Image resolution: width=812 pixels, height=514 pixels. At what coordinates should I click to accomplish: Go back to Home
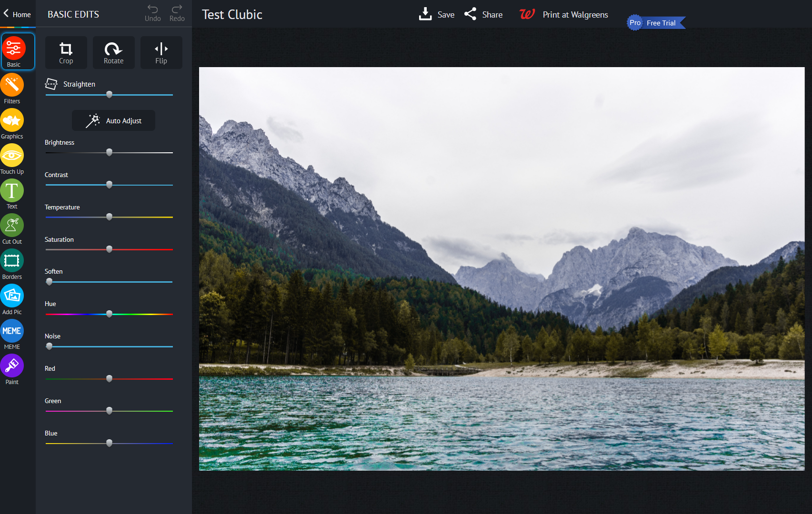pos(17,14)
